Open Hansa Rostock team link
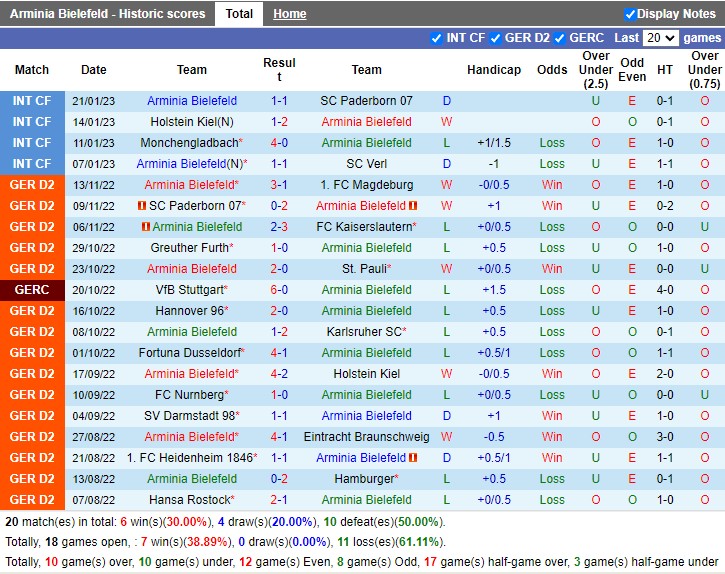Image resolution: width=725 pixels, height=574 pixels. point(190,500)
